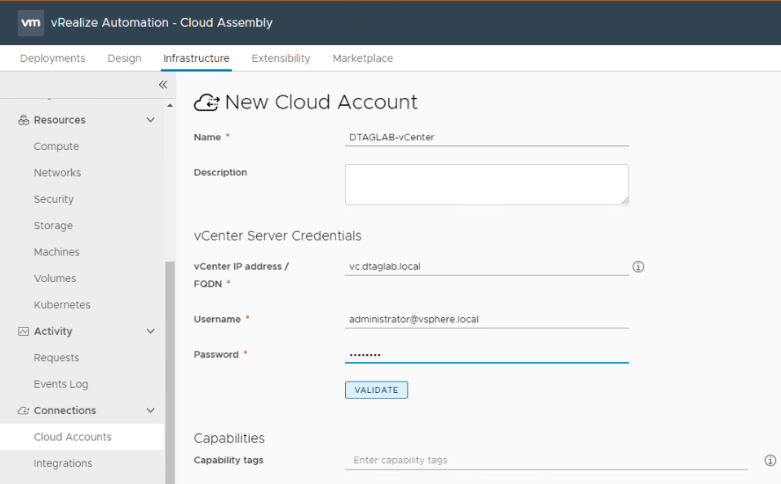Click the New Cloud Account cloud icon
This screenshot has width=781, height=484.
point(206,102)
